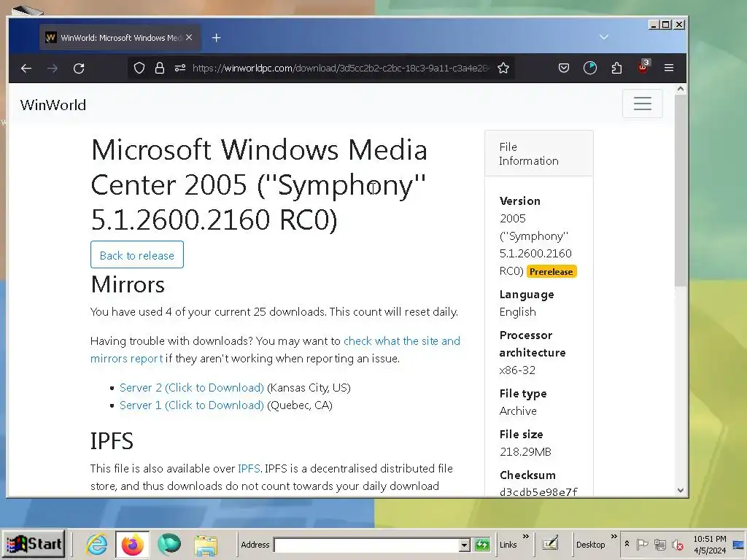Click the taskbar Address input field

pyautogui.click(x=366, y=545)
